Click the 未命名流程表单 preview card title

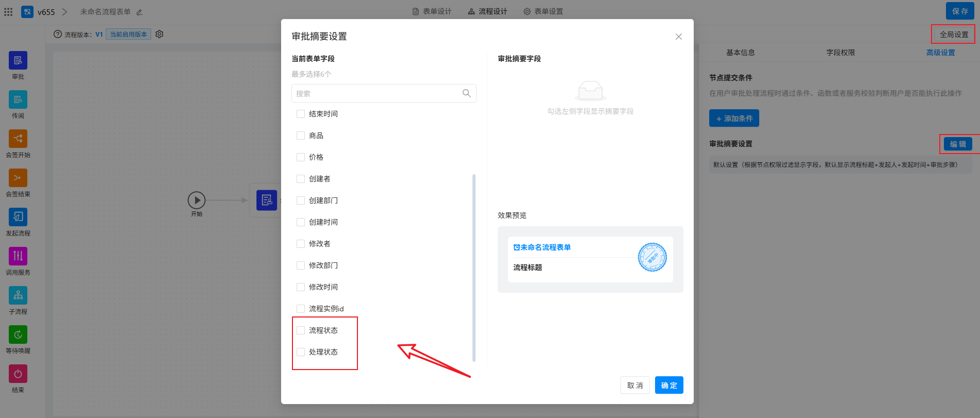tap(542, 247)
